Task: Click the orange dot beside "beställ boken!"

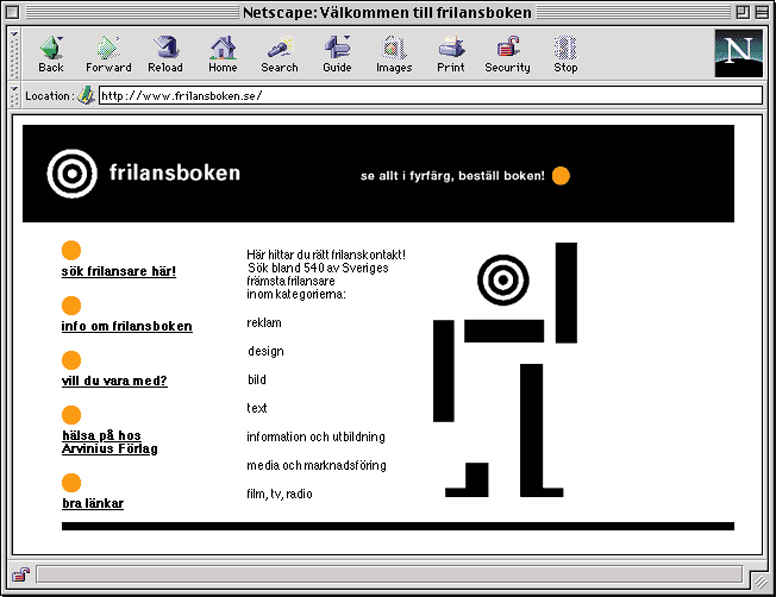Action: click(x=561, y=176)
